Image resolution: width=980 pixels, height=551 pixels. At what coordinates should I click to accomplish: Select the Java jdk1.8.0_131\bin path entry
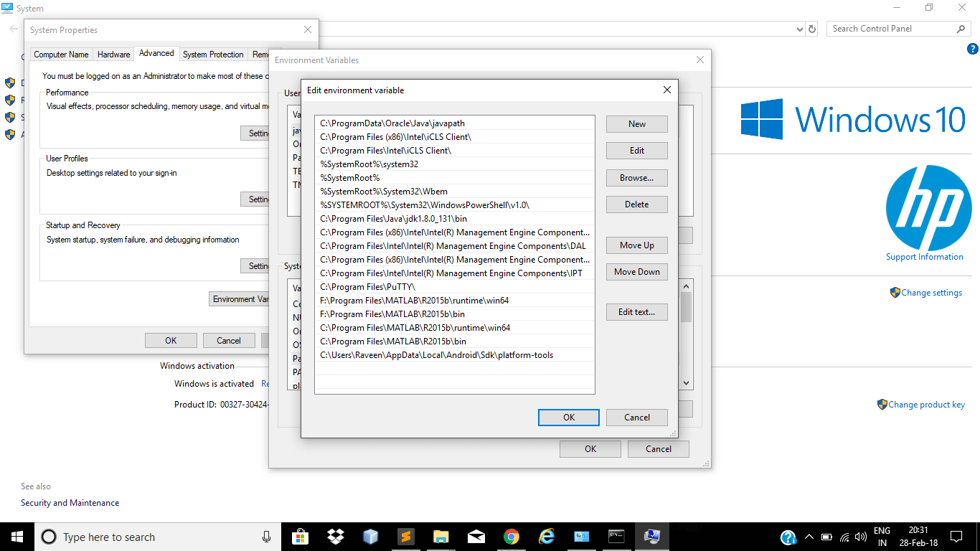[x=455, y=219]
